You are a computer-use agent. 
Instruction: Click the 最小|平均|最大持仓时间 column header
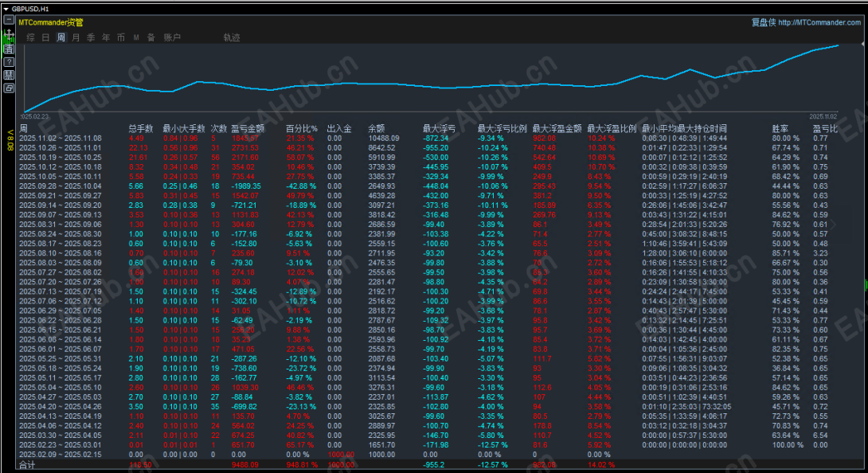[x=684, y=128]
